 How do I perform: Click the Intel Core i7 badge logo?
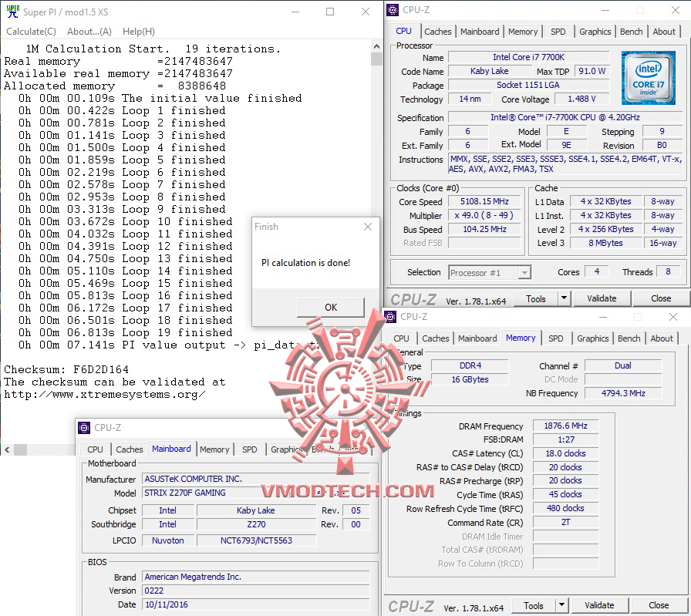[648, 77]
